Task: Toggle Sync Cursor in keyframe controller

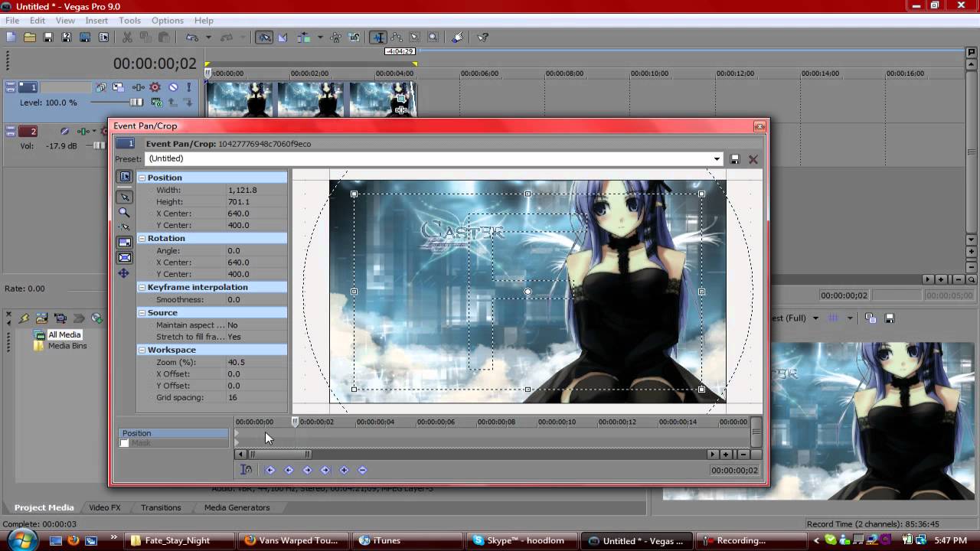Action: click(246, 470)
